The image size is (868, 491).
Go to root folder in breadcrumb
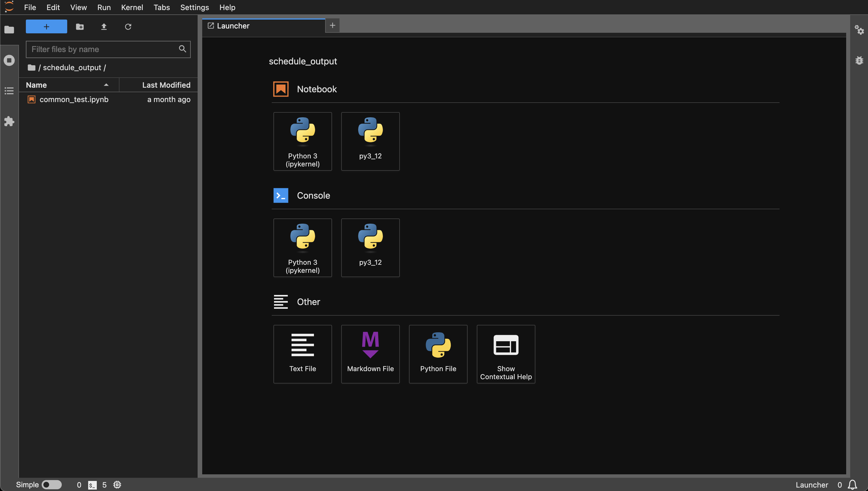pyautogui.click(x=32, y=68)
